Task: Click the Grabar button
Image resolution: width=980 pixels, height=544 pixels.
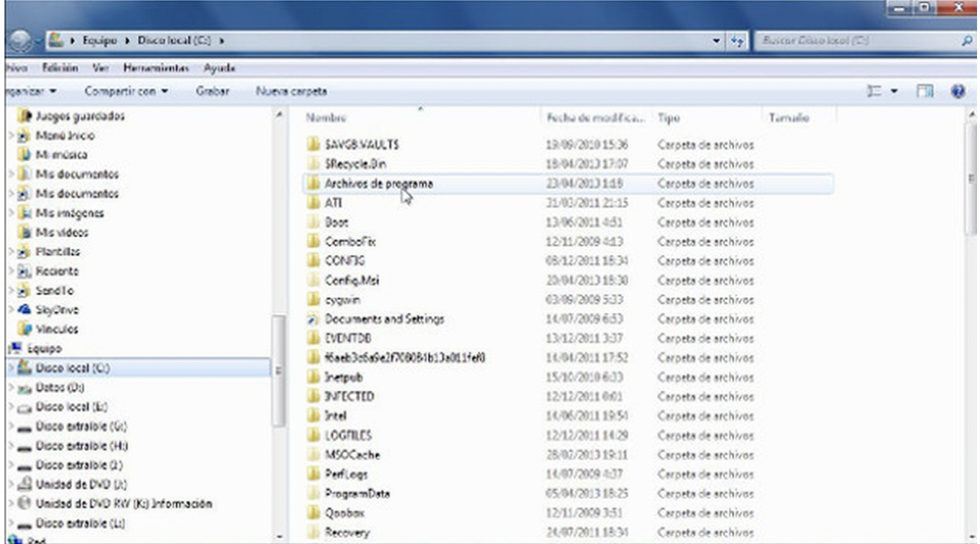Action: 213,91
